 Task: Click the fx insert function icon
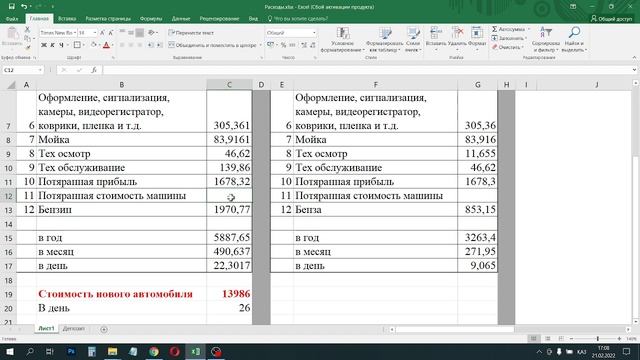[x=94, y=70]
